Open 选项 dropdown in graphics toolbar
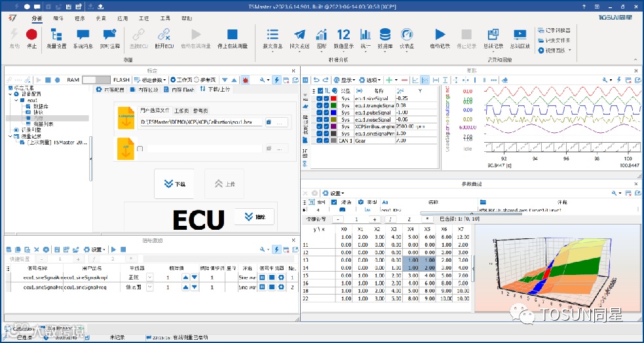This screenshot has height=343, width=644. coord(370,80)
